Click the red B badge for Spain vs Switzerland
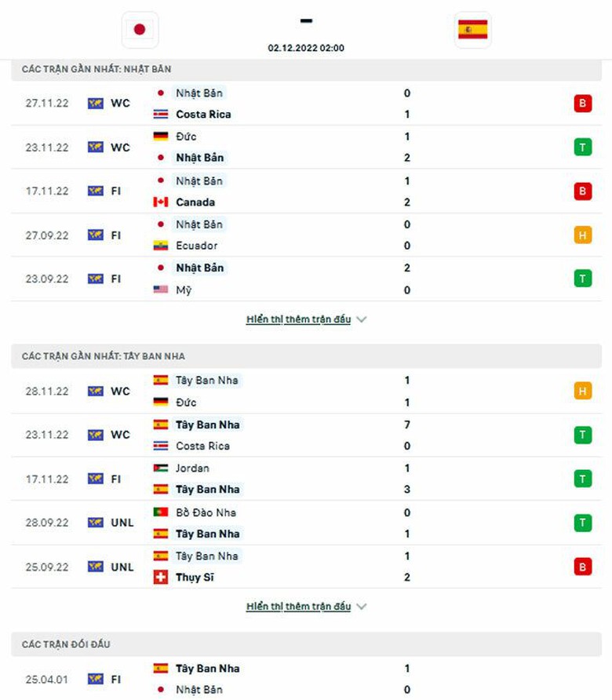This screenshot has width=612, height=700. pos(582,567)
